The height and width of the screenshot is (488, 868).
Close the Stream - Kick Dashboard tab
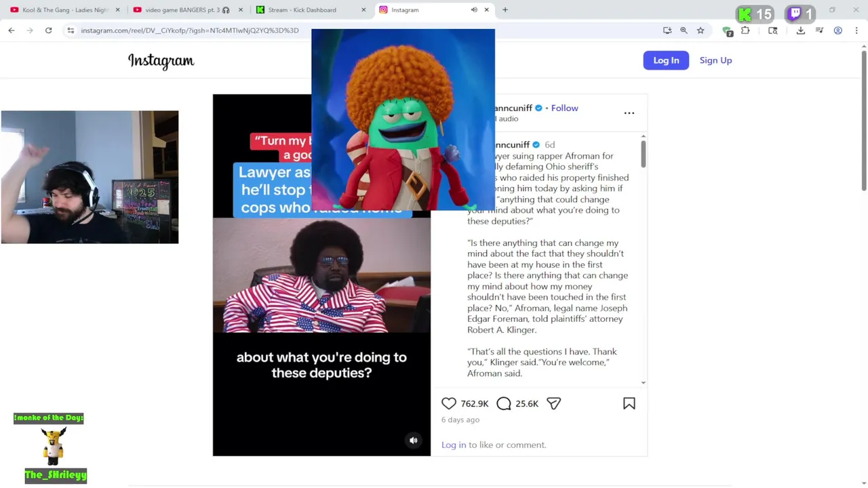(363, 9)
